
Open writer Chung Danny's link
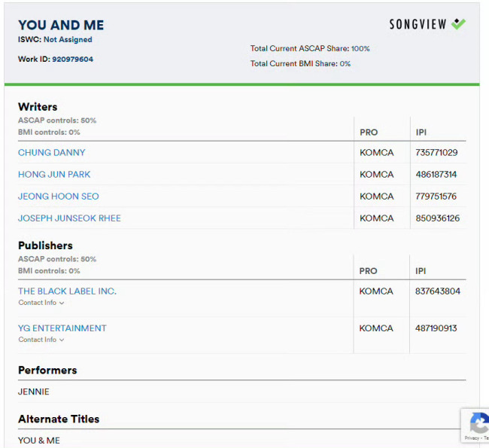pos(52,152)
